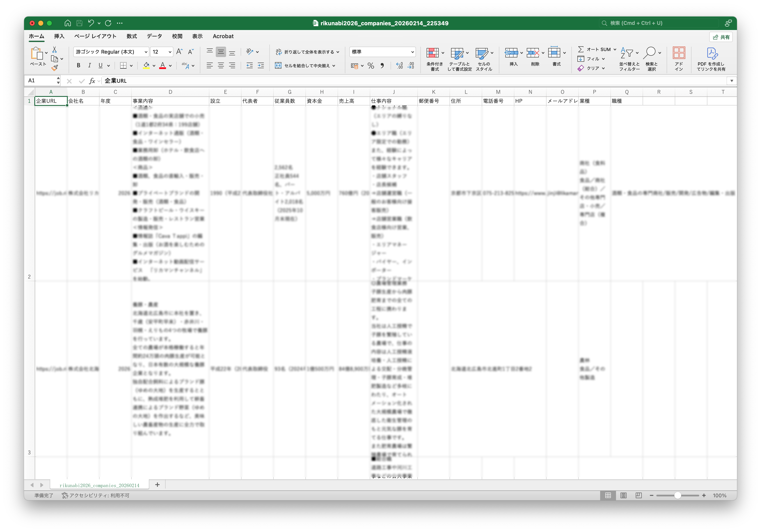Click the percent style icon

[x=371, y=66]
